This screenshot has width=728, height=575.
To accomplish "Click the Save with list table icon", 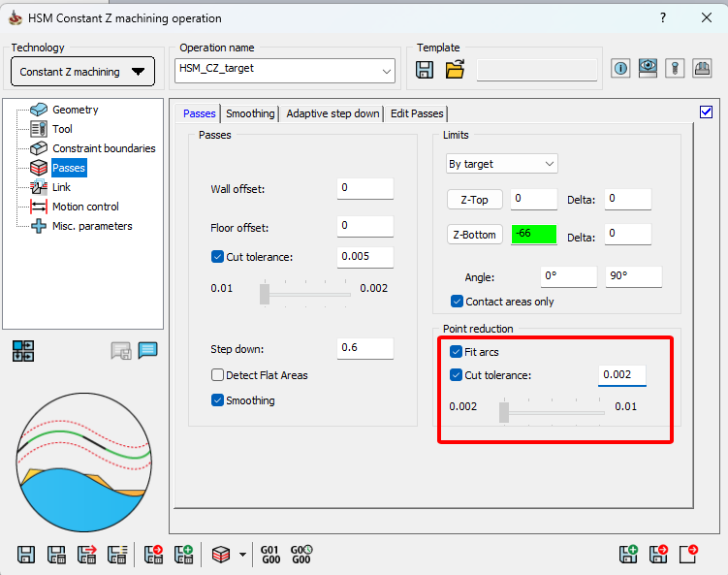I will (117, 555).
